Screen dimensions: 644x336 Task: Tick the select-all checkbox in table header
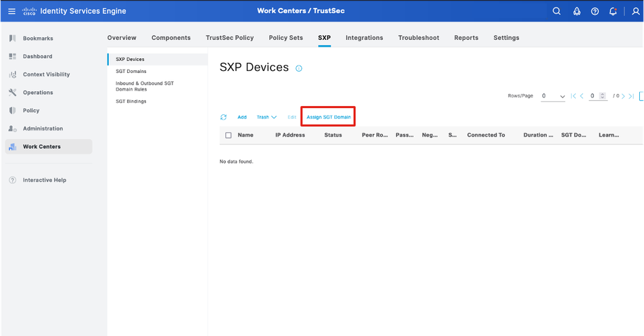(229, 135)
